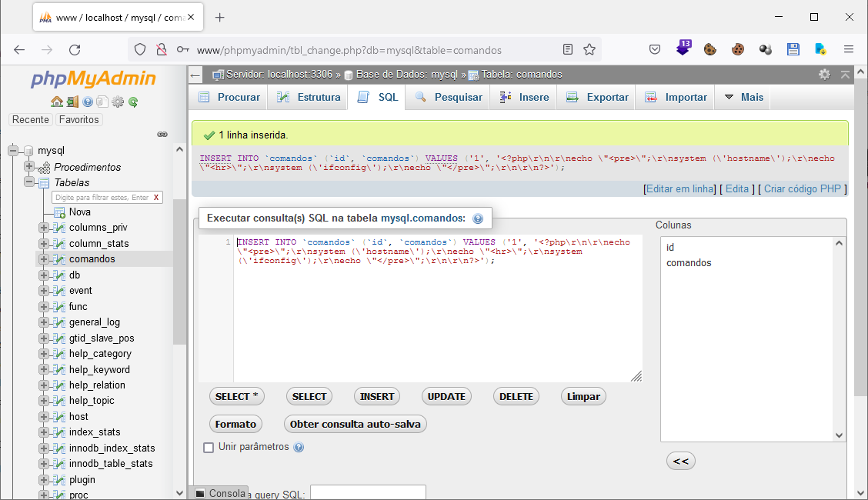This screenshot has height=500, width=868.
Task: Hide navigation panel using the top-left arrow
Action: pyautogui.click(x=195, y=75)
